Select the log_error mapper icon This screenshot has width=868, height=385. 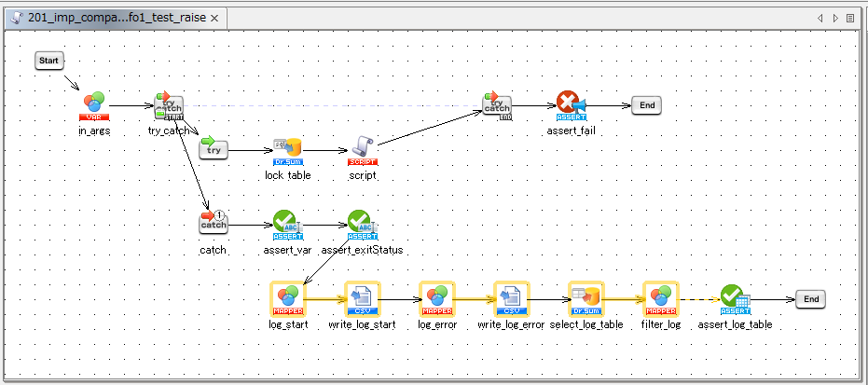pos(436,298)
